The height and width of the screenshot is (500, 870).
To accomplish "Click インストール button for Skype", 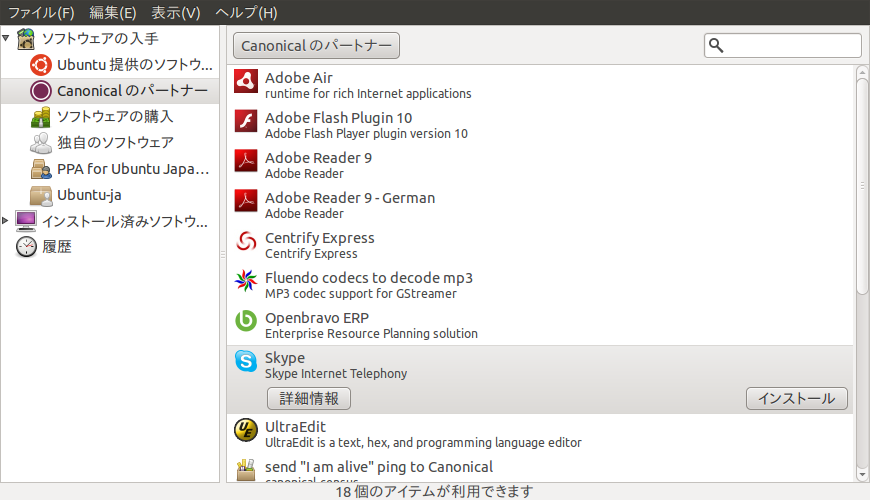I will (x=797, y=398).
